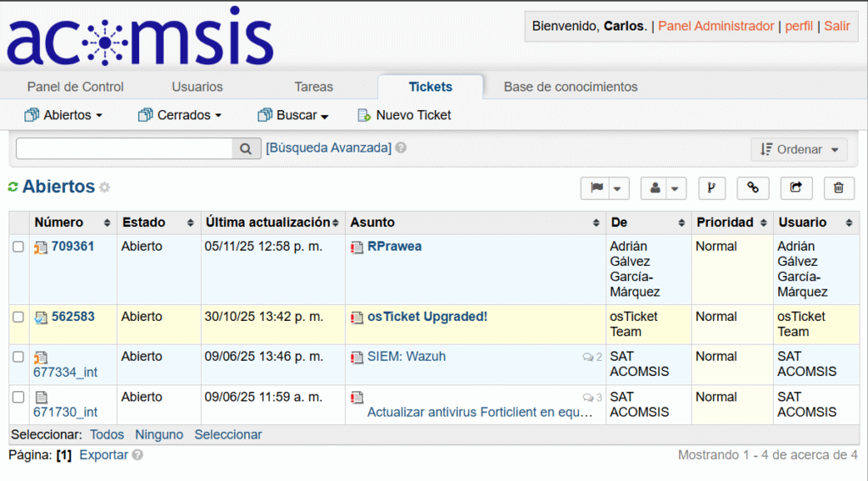Screen dimensions: 868x481
Task: Click the trash delete tickets icon
Action: tap(838, 188)
